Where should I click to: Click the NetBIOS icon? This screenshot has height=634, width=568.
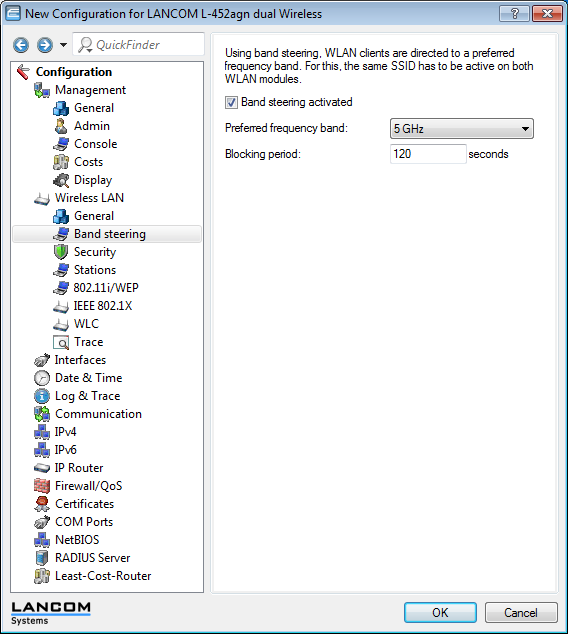[42, 540]
